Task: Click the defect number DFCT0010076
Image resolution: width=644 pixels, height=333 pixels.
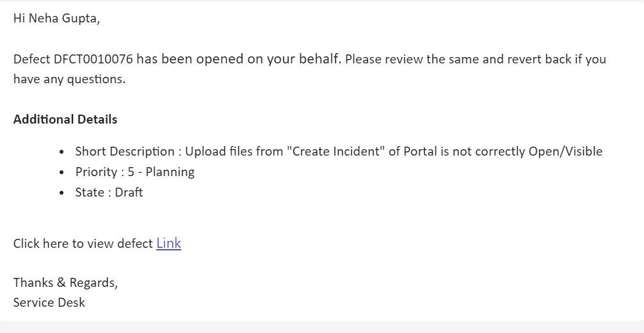Action: [94, 60]
